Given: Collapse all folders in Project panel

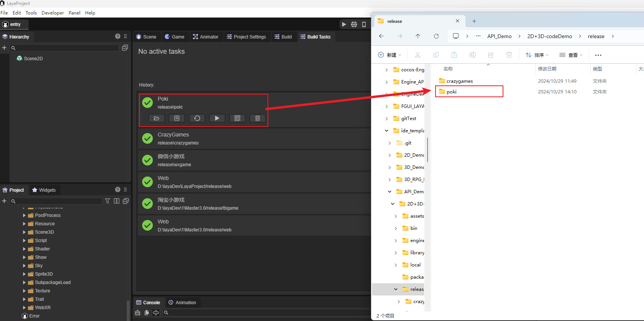Looking at the screenshot, I should tap(126, 201).
